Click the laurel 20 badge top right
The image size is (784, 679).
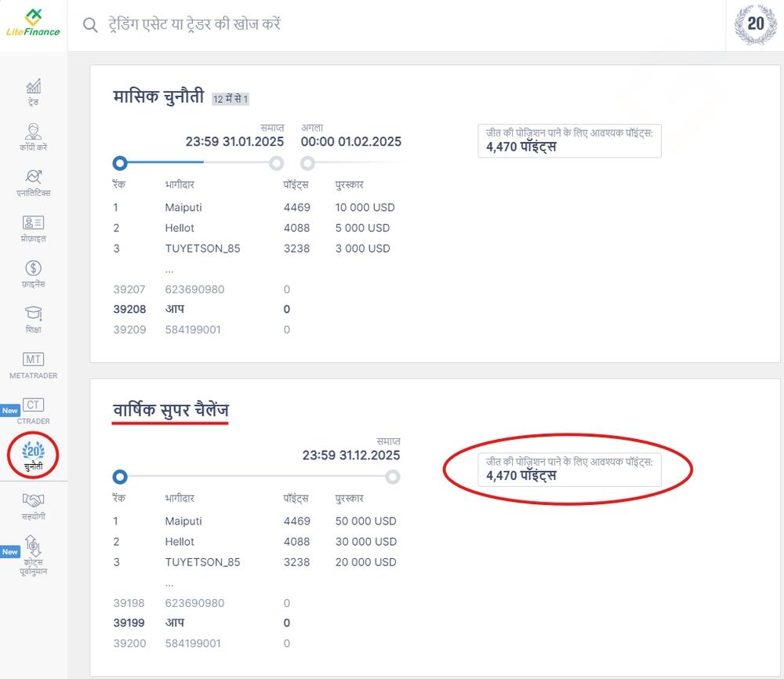click(756, 24)
